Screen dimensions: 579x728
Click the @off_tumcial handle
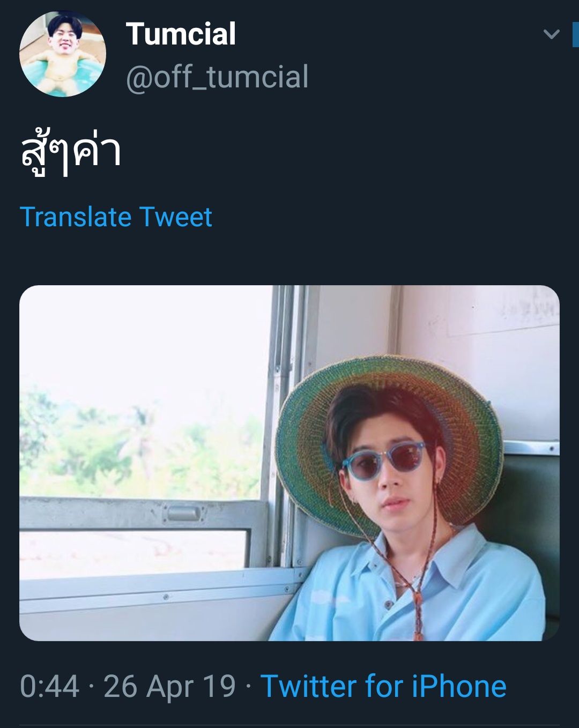click(217, 77)
